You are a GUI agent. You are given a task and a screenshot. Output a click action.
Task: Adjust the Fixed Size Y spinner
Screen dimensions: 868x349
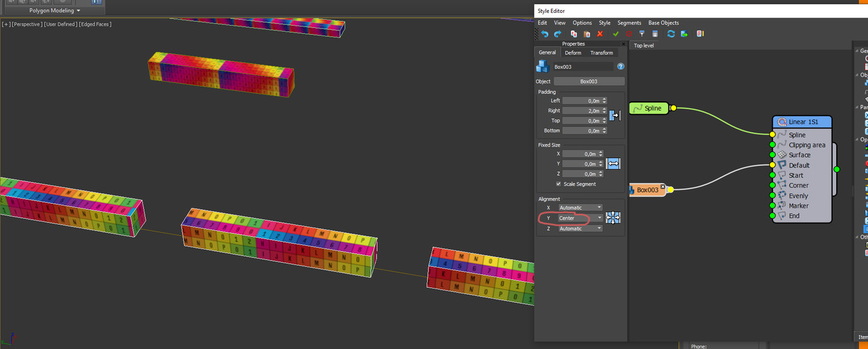tap(601, 164)
